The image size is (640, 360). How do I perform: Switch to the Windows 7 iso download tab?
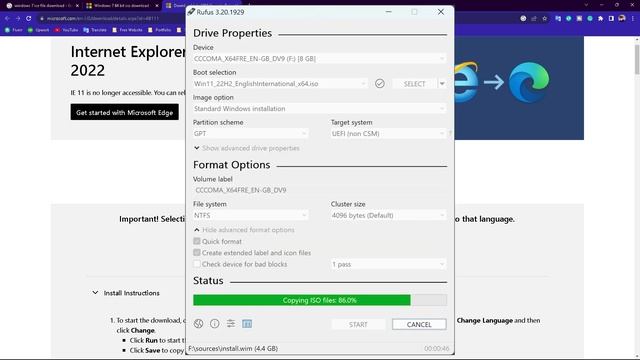[122, 6]
